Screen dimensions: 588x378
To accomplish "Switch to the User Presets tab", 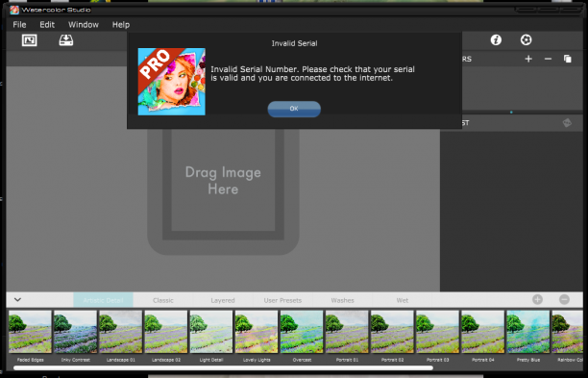I will pos(282,300).
